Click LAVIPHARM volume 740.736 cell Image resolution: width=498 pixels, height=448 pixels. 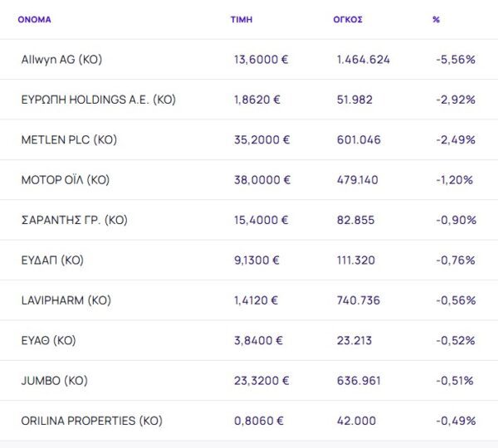point(359,300)
